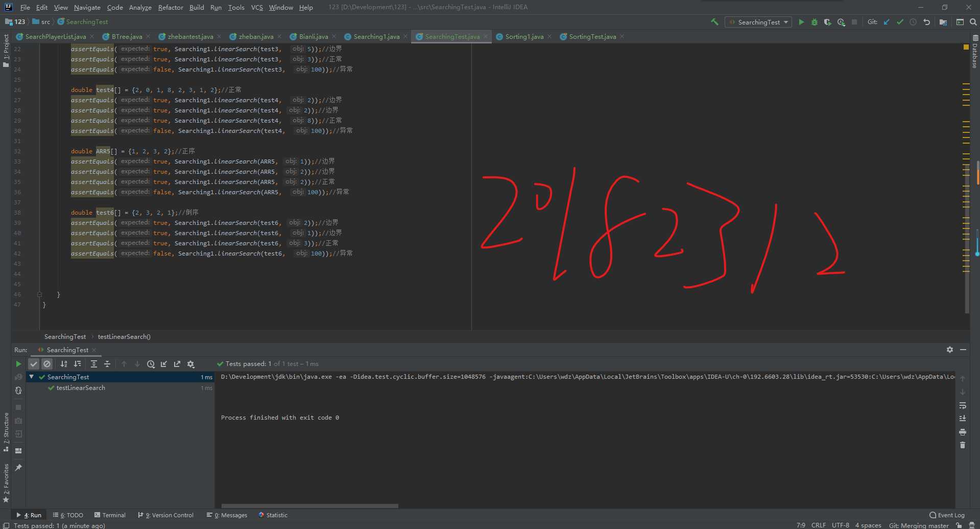Close SearchingTest.java editor tab
980x529 pixels.
[486, 36]
